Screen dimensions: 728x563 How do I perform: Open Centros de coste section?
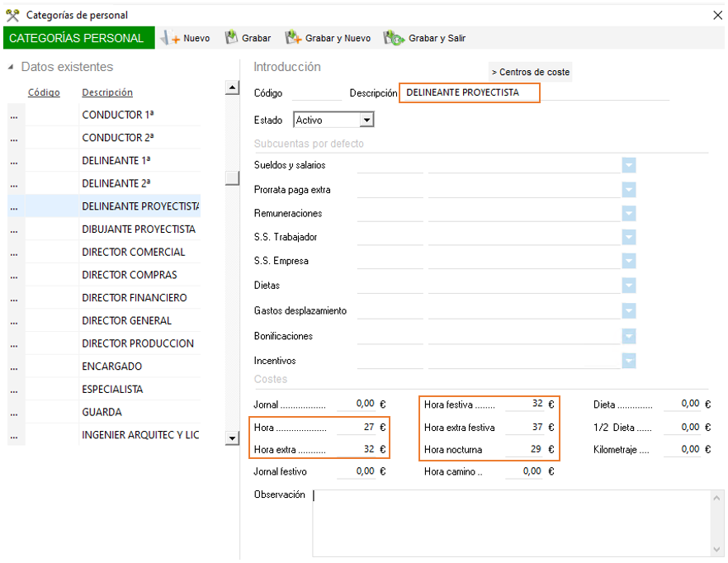coord(530,72)
